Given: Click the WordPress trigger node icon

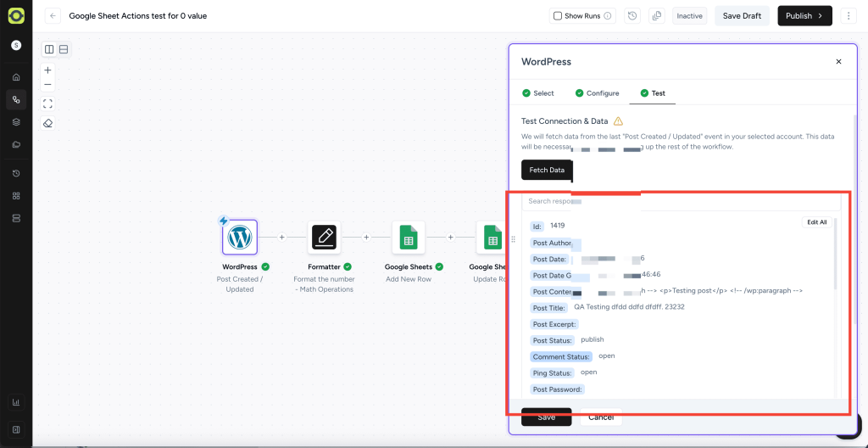Looking at the screenshot, I should coord(240,238).
